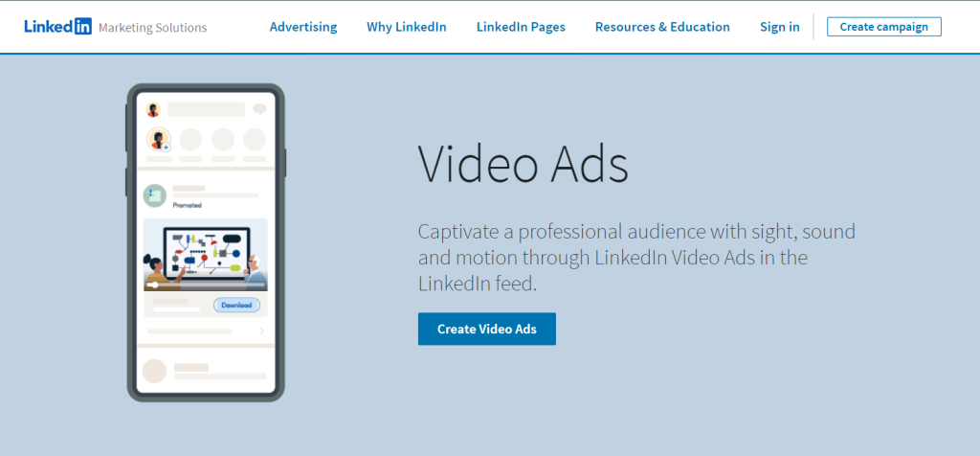Click the search bar placeholder on phone
The width and height of the screenshot is (980, 456).
click(x=206, y=109)
